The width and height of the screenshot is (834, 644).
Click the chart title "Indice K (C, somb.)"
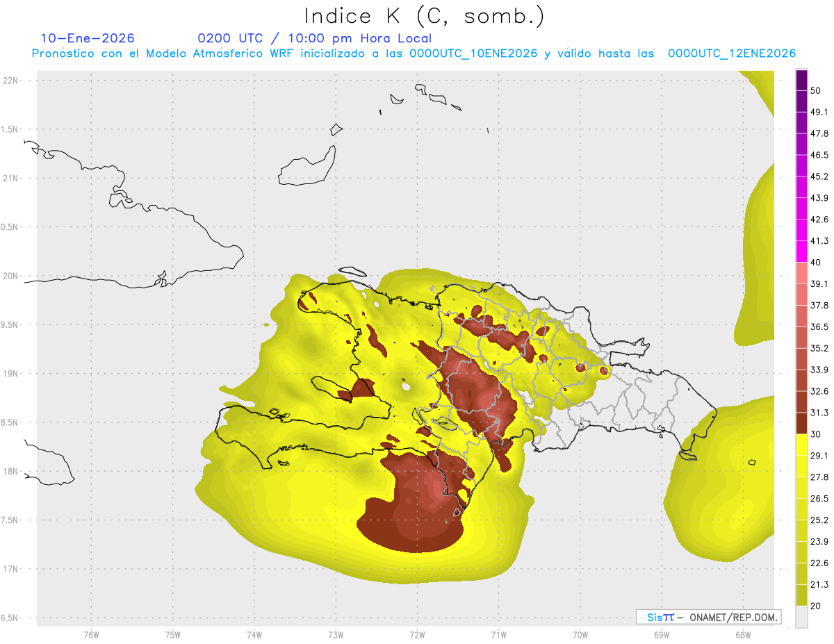[425, 16]
